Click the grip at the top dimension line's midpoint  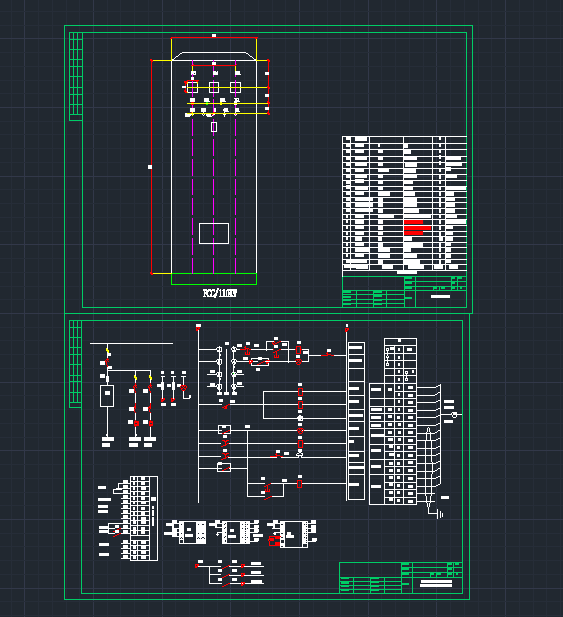coord(214,35)
